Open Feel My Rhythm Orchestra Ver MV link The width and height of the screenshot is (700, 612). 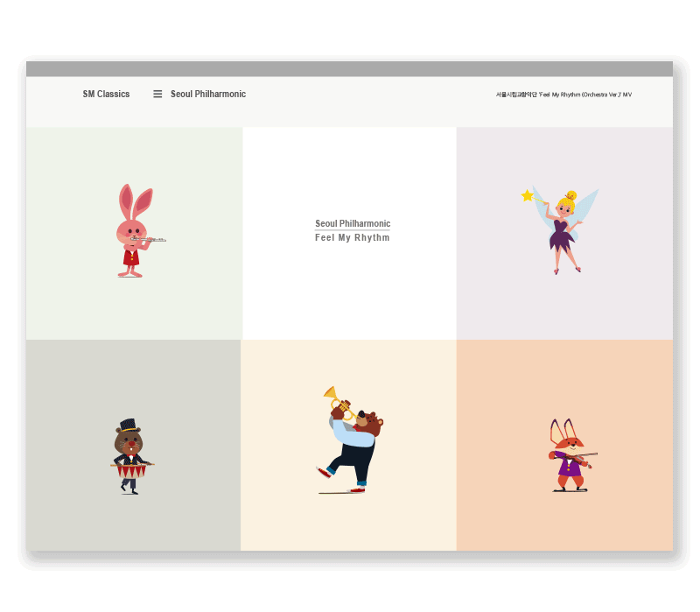click(563, 95)
